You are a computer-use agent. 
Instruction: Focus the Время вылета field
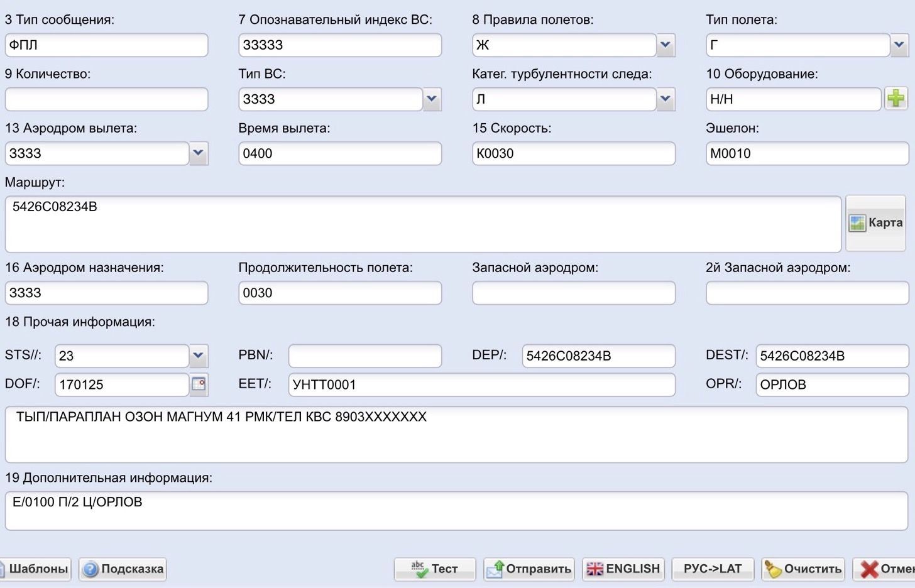click(340, 153)
